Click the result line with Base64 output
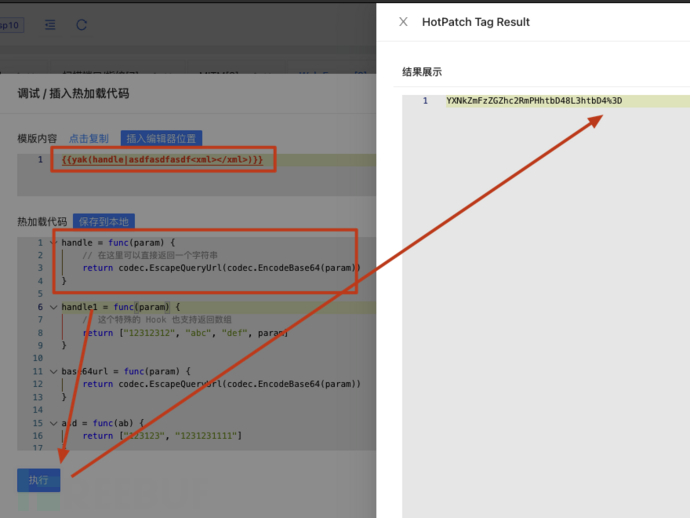This screenshot has width=690, height=518. tap(534, 101)
